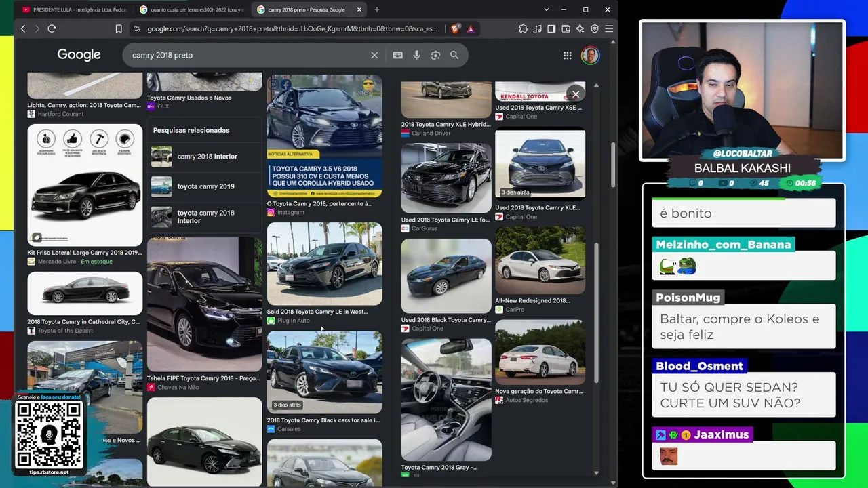Close the image preview panel

[x=576, y=94]
